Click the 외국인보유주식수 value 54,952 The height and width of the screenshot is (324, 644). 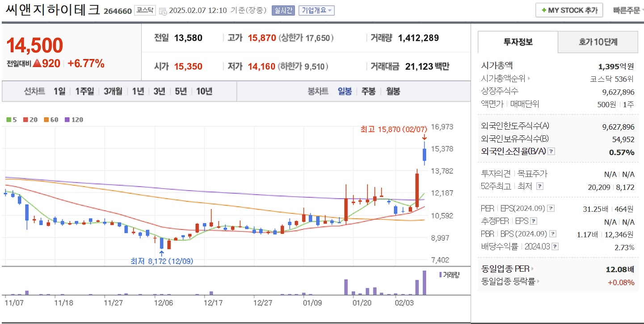coord(623,139)
